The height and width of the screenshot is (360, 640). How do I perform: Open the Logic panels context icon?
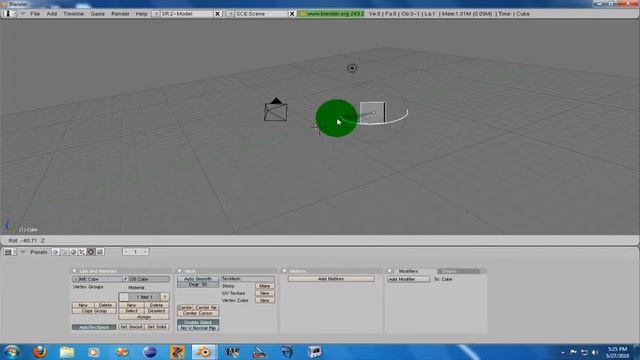(55, 252)
